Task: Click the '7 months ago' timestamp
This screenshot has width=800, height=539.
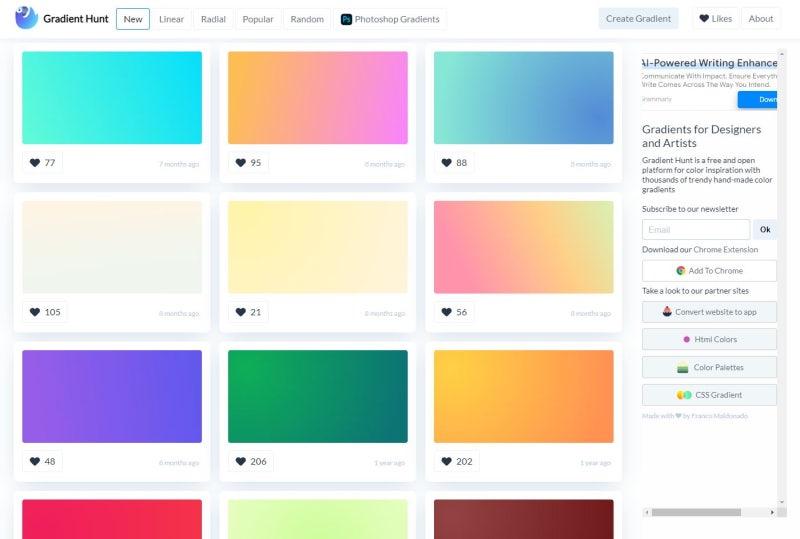Action: pos(179,164)
